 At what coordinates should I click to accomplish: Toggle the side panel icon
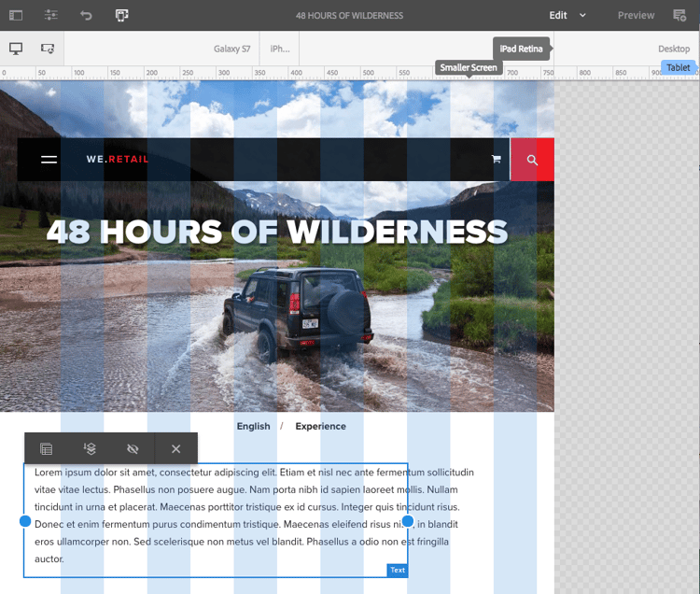pyautogui.click(x=16, y=15)
